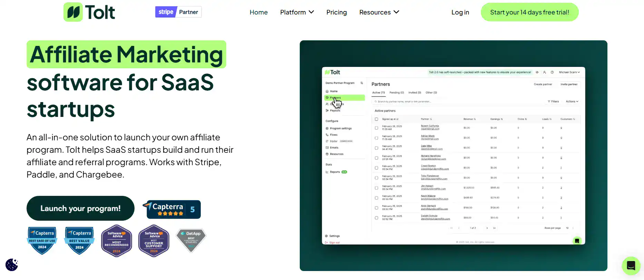Tick the checkbox for Robert California row
644x280 pixels.
376,128
